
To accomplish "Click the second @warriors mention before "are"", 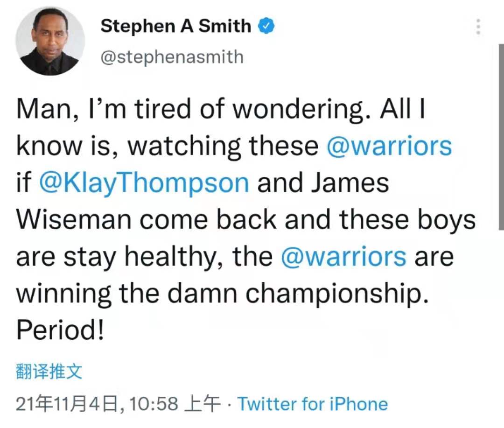I will [343, 257].
